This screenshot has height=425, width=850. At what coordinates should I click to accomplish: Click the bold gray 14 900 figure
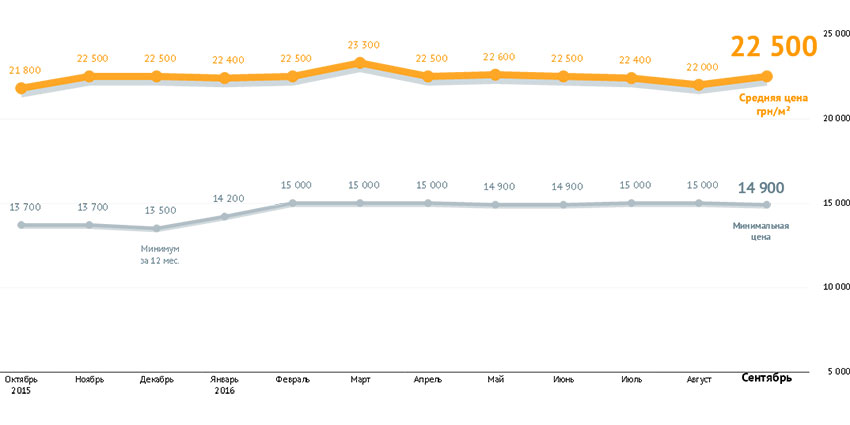coord(760,187)
